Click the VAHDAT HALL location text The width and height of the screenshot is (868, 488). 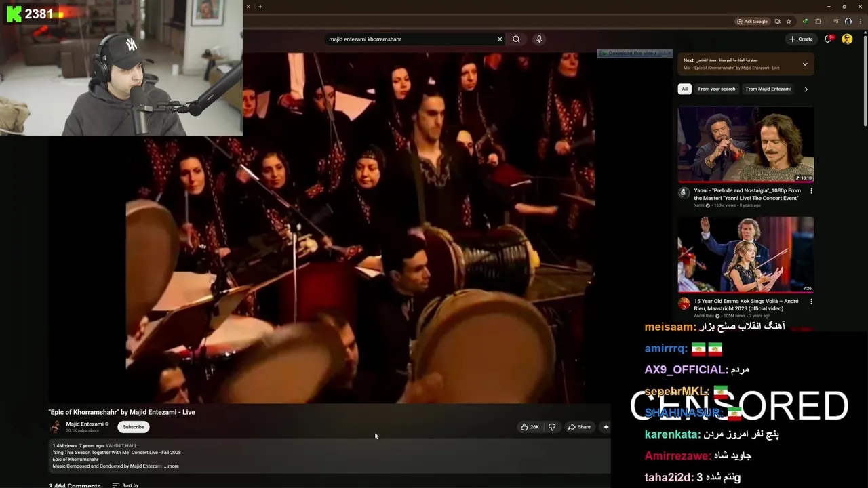coord(122,446)
